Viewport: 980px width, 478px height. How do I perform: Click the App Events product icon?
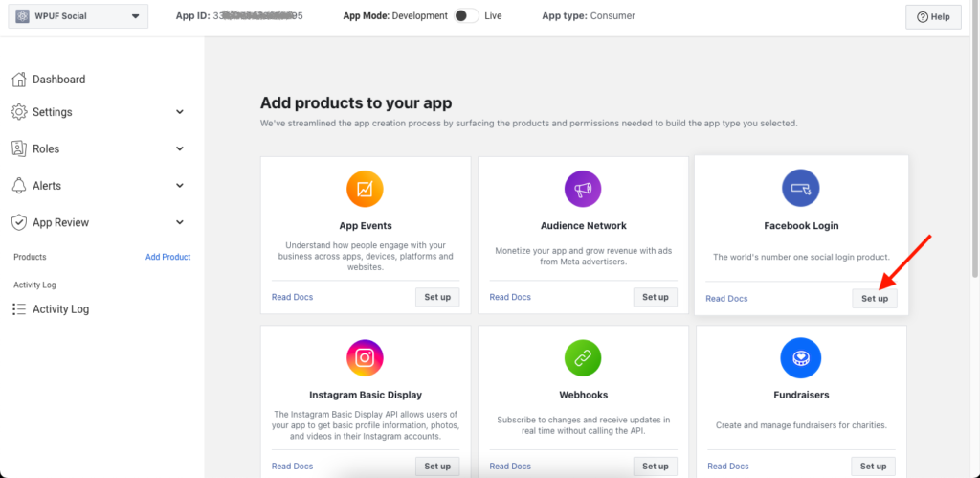tap(365, 189)
